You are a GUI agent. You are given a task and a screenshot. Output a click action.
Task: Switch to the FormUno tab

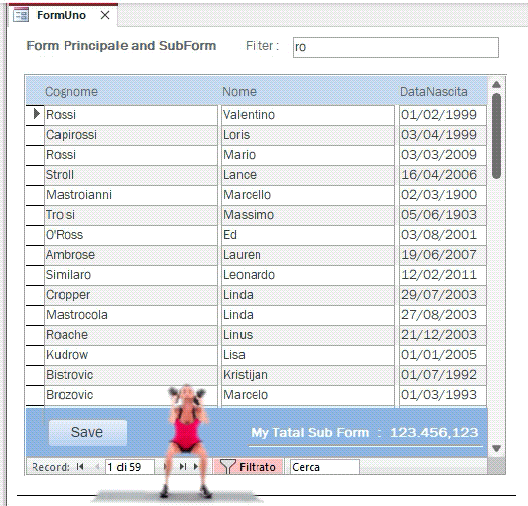61,15
